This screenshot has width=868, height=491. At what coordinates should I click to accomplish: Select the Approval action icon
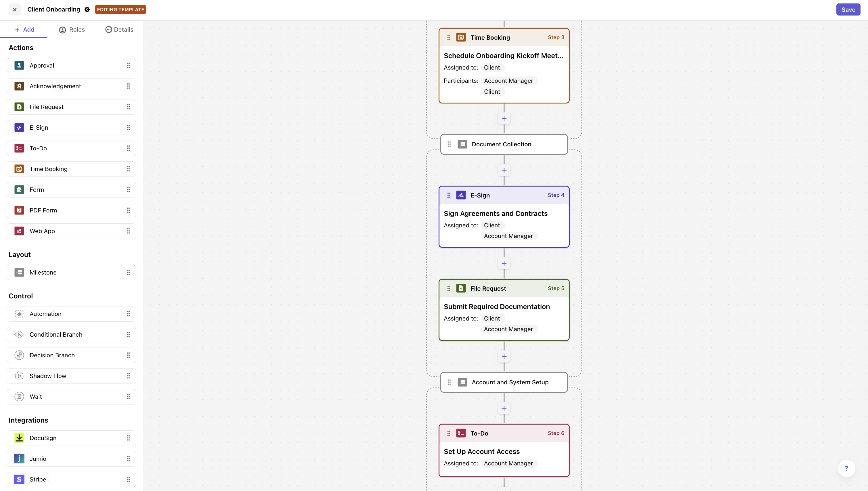(x=19, y=66)
